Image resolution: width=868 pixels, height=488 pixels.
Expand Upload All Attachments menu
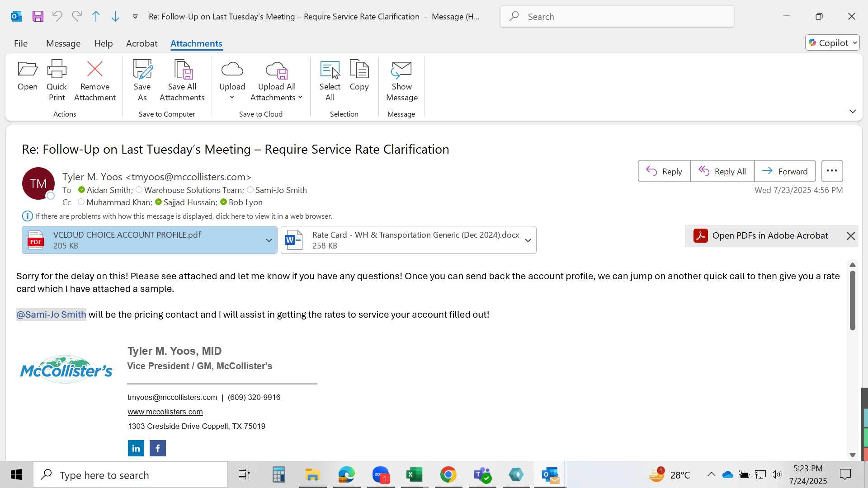pyautogui.click(x=277, y=81)
